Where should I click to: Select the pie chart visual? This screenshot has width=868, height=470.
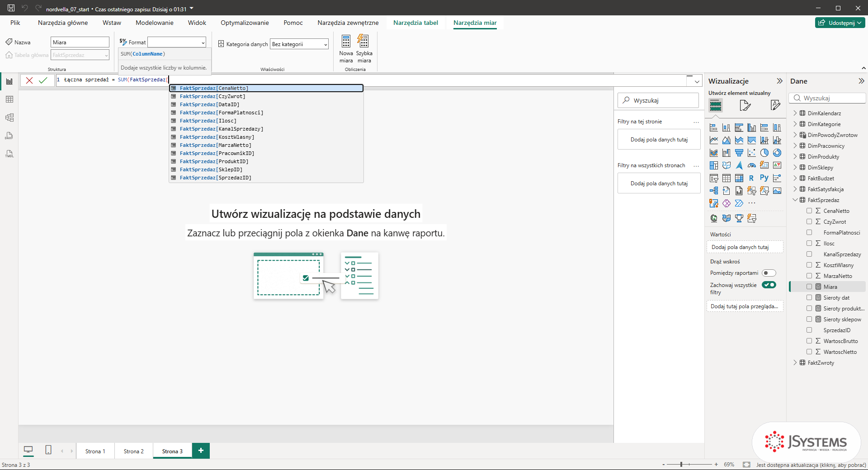(764, 153)
